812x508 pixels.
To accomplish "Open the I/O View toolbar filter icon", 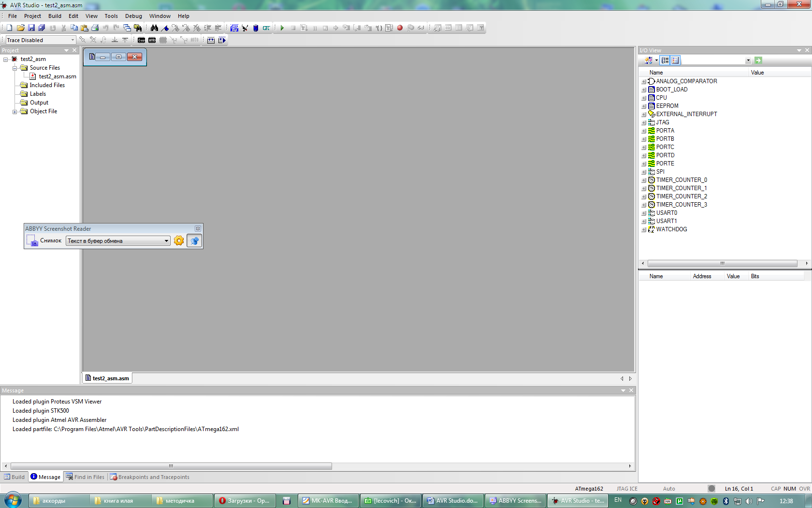I will (x=649, y=60).
